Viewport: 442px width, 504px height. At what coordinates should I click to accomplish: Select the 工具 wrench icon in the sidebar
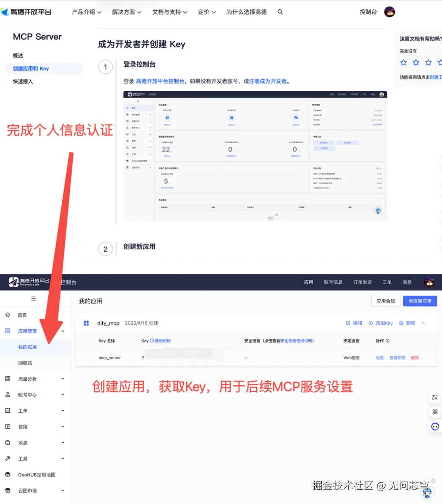tap(7, 459)
